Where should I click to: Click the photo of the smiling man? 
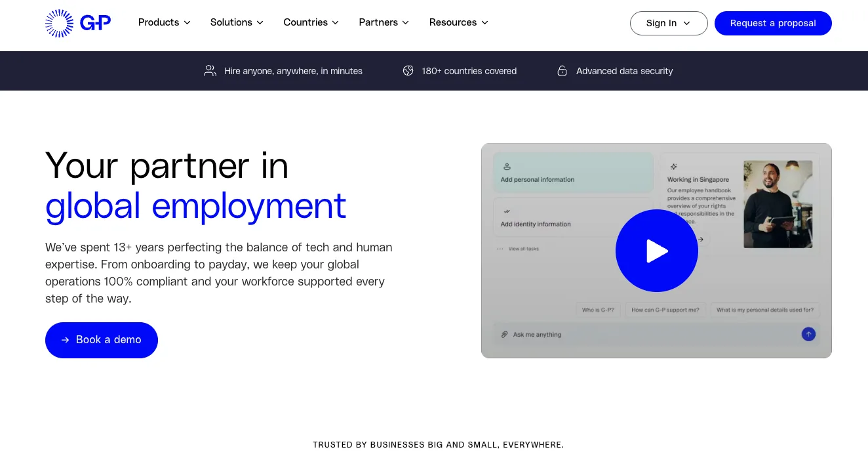pyautogui.click(x=778, y=204)
